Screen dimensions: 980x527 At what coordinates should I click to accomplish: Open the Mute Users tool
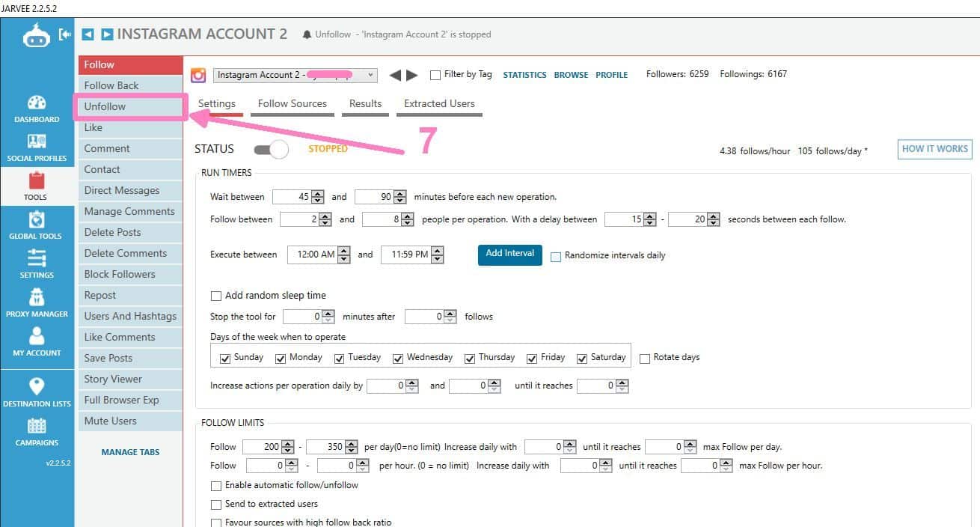point(131,421)
